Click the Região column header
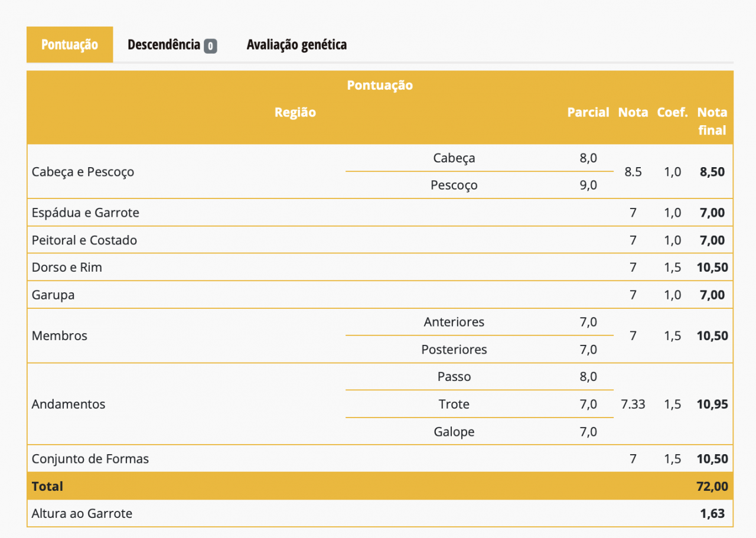The image size is (756, 538). (x=295, y=112)
